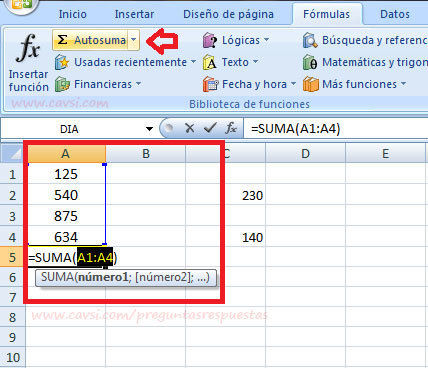Image resolution: width=428 pixels, height=368 pixels.
Task: Switch to the Datos tab
Action: 395,14
